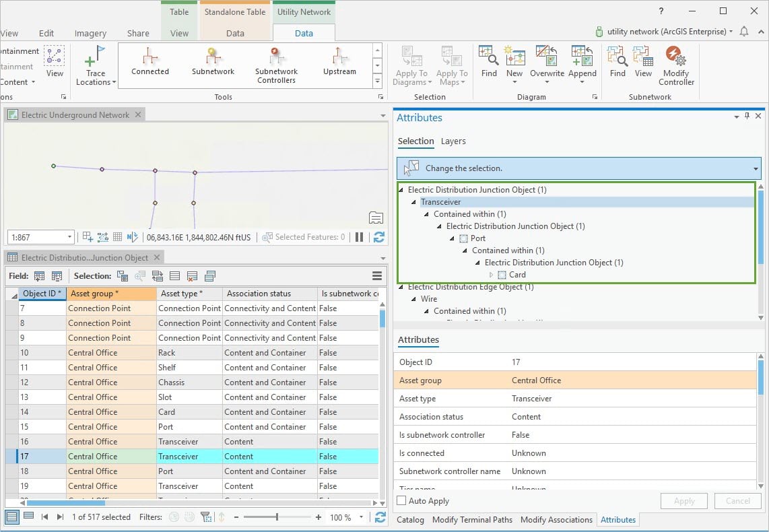Enable the Auto Apply checkbox

401,500
